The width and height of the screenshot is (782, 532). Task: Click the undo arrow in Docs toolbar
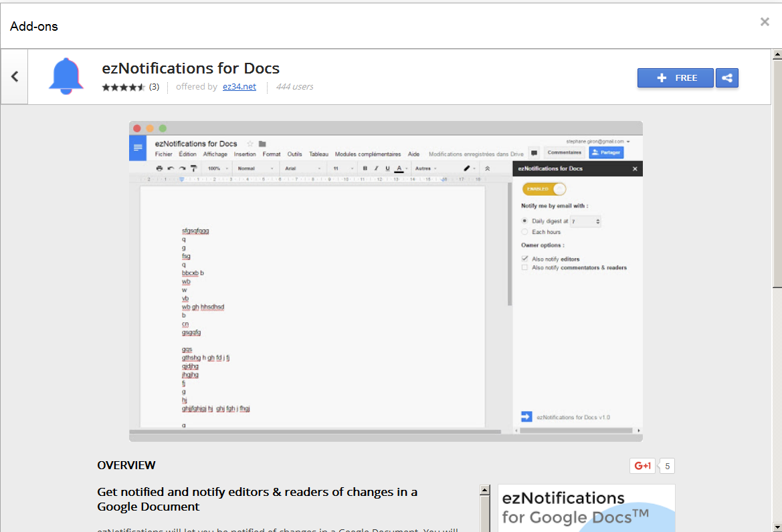171,168
